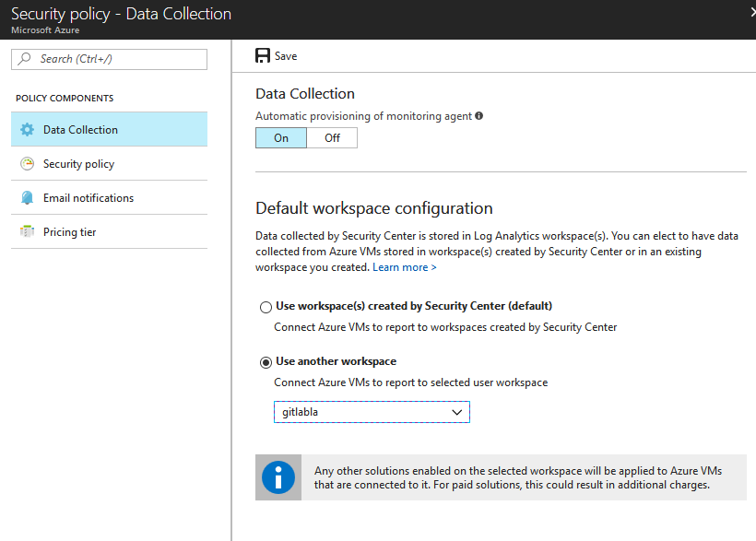Turn automatic provisioning Off
Viewport: 756px width, 541px height.
pos(332,138)
